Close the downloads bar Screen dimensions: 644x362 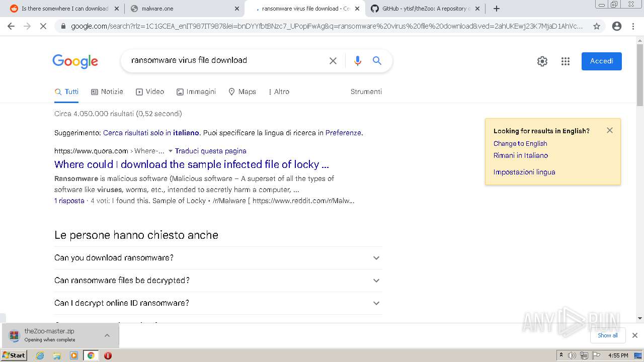(x=635, y=335)
